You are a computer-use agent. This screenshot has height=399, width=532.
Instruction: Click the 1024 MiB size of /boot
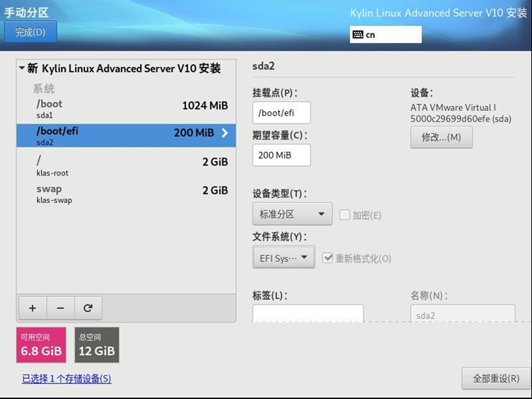point(205,106)
